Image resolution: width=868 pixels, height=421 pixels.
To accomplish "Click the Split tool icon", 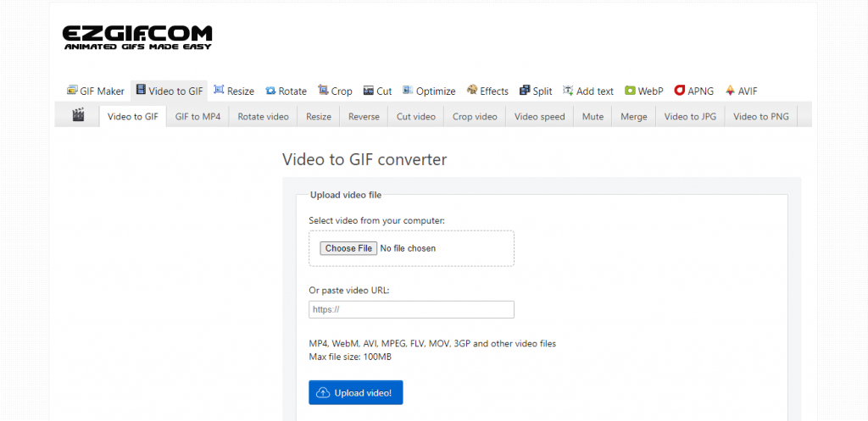I will pyautogui.click(x=525, y=90).
